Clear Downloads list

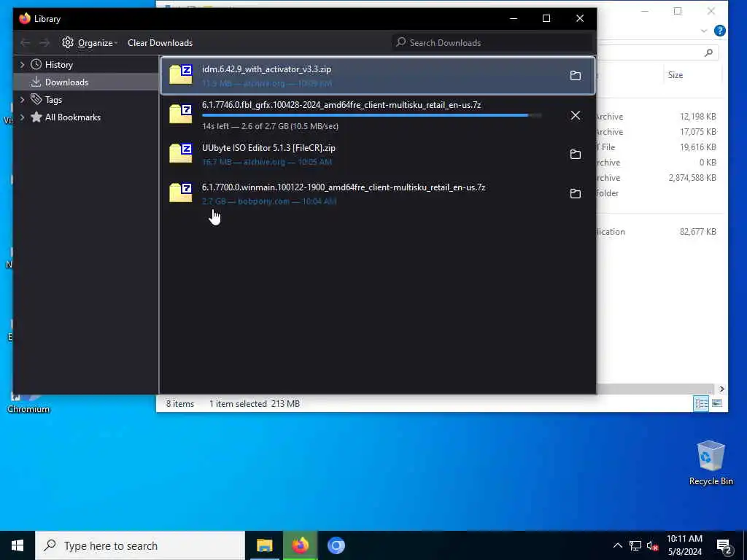(160, 43)
